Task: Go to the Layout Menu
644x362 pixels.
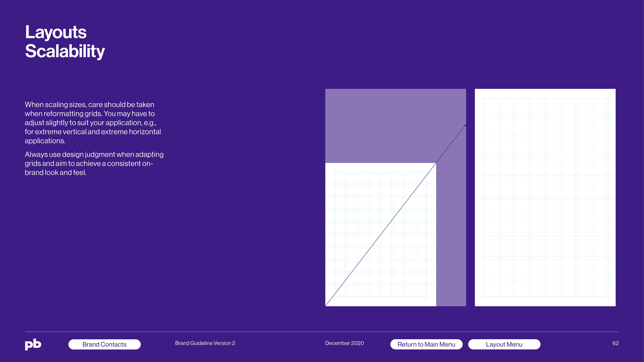Action: coord(504,344)
